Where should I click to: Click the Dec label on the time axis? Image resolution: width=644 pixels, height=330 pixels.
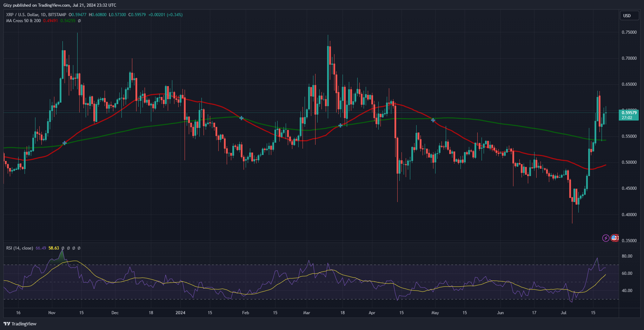(x=115, y=313)
